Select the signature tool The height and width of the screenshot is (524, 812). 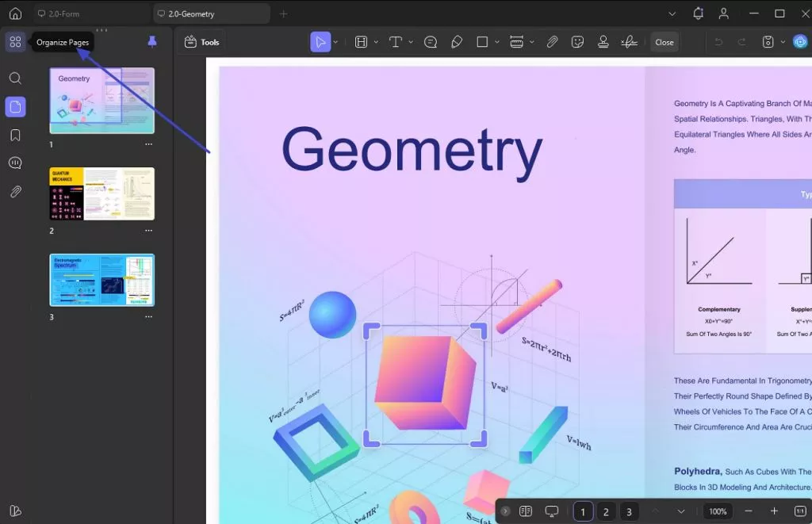[630, 42]
